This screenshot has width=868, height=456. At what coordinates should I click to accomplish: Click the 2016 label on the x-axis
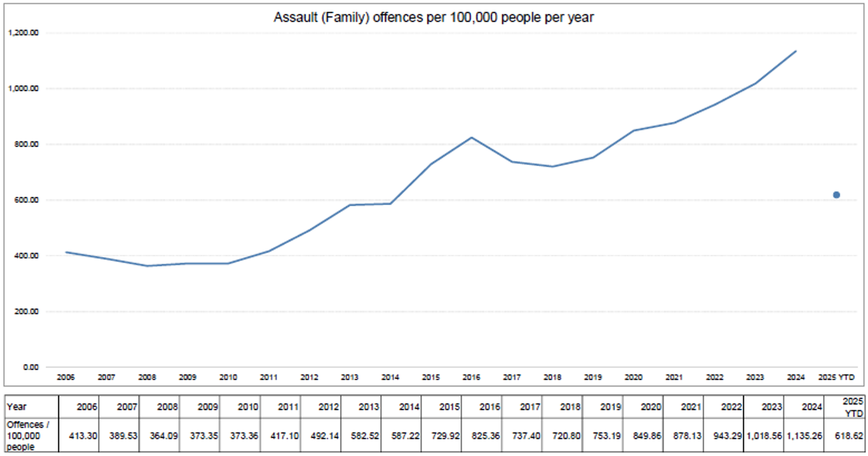(471, 378)
